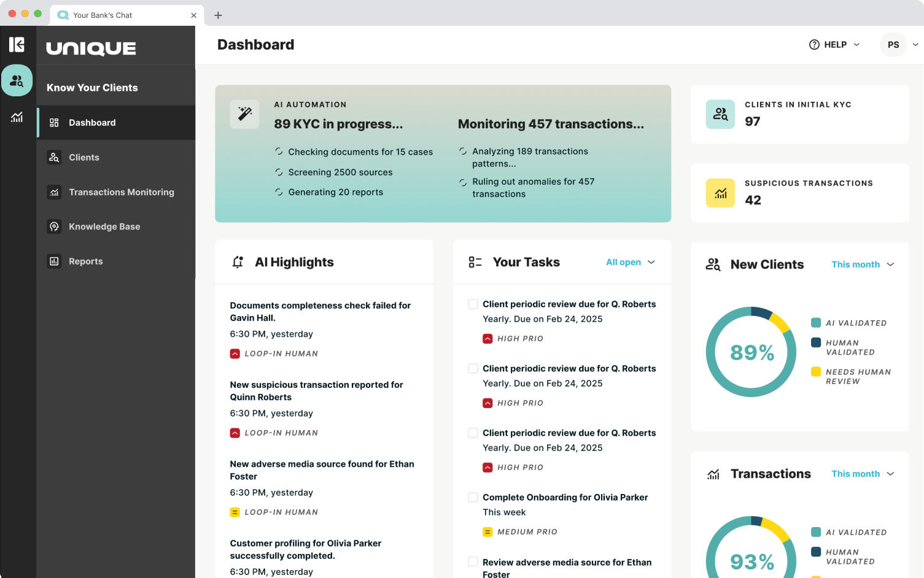Click the PS user avatar button
This screenshot has width=924, height=578.
893,45
